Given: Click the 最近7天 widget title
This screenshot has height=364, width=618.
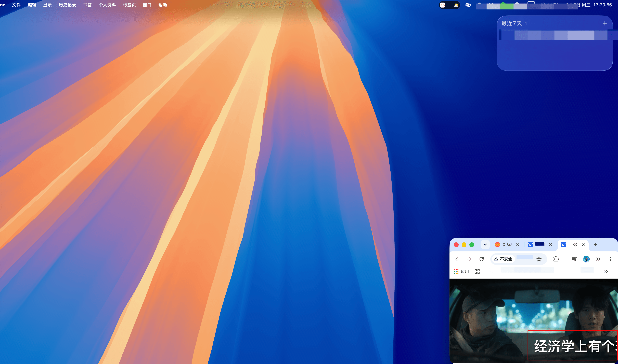Looking at the screenshot, I should tap(511, 23).
